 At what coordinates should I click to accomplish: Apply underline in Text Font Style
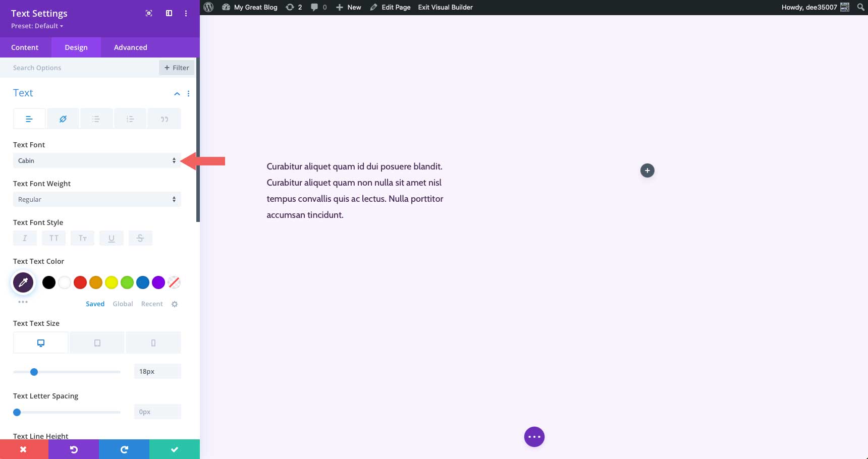(111, 238)
